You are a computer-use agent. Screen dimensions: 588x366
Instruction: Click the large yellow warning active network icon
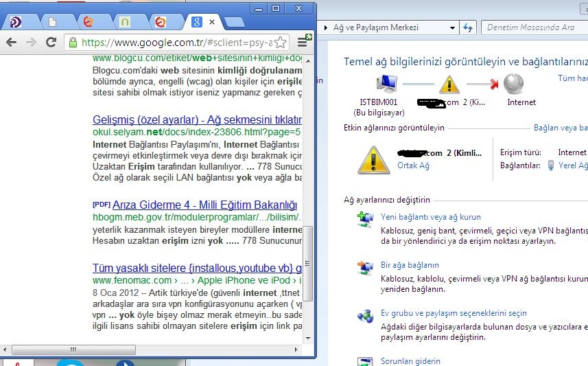point(373,160)
